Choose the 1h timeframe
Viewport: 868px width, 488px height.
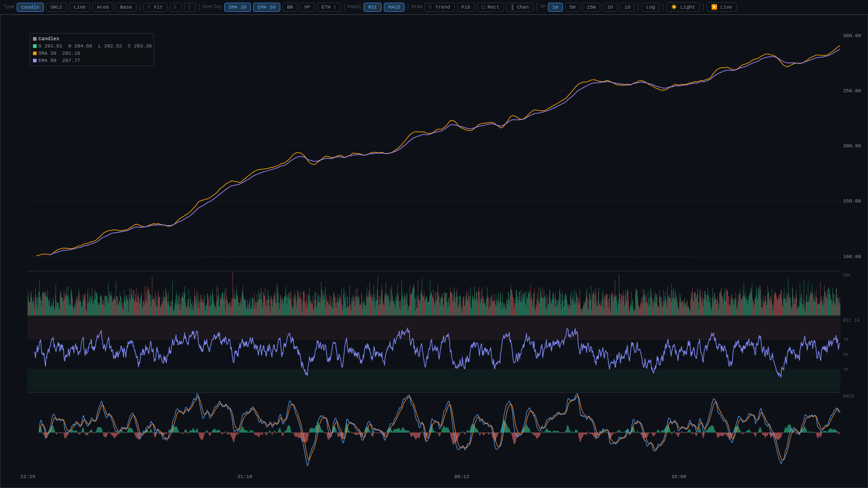[x=610, y=7]
